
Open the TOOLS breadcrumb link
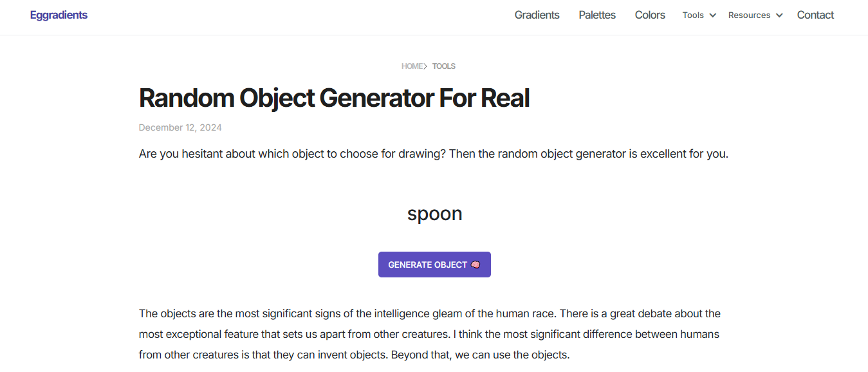coord(444,66)
